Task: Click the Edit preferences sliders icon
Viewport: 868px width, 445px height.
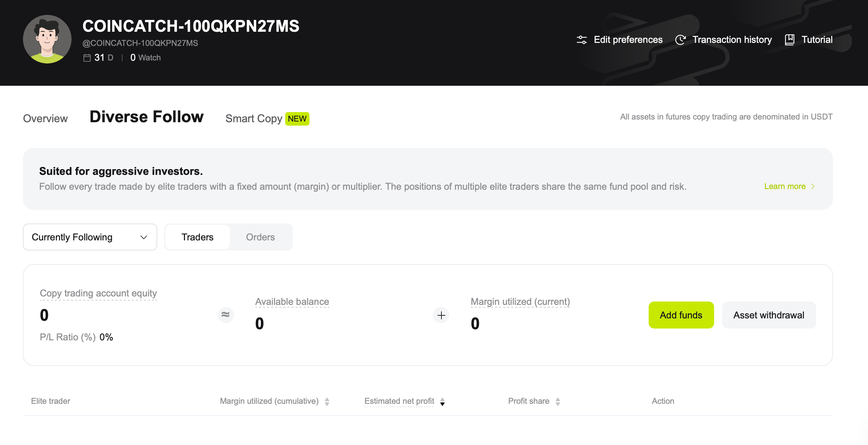Action: (x=582, y=40)
